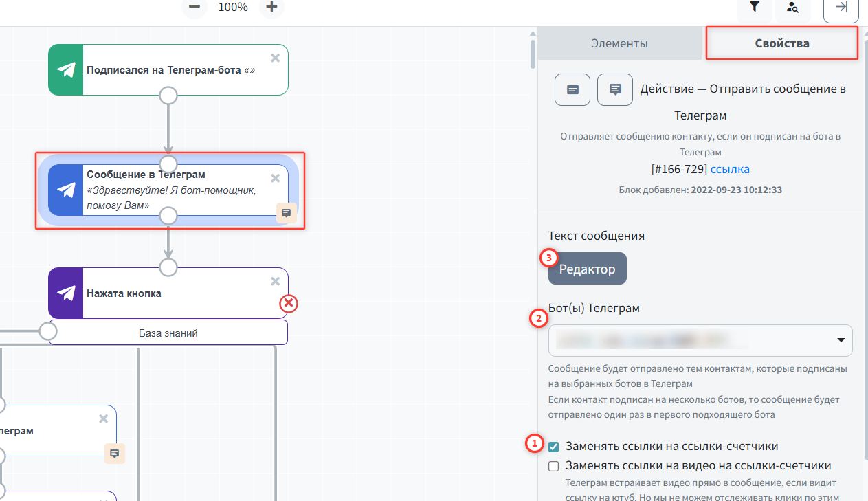Click the comment icon beside action title

(615, 89)
